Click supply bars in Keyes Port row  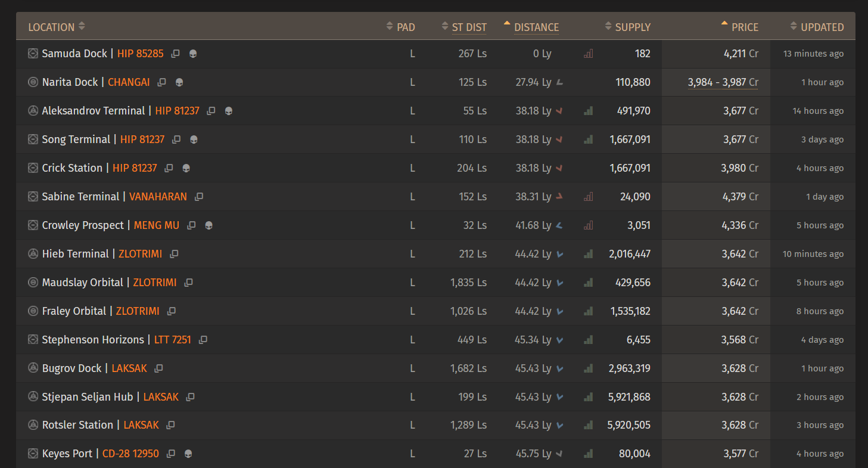coord(589,454)
